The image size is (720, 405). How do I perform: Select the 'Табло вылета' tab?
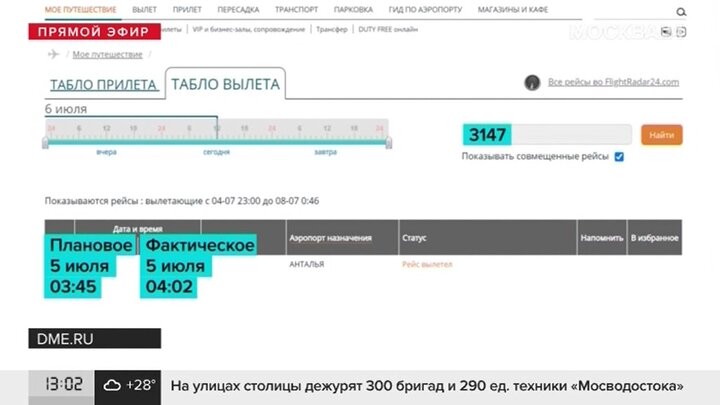[225, 84]
